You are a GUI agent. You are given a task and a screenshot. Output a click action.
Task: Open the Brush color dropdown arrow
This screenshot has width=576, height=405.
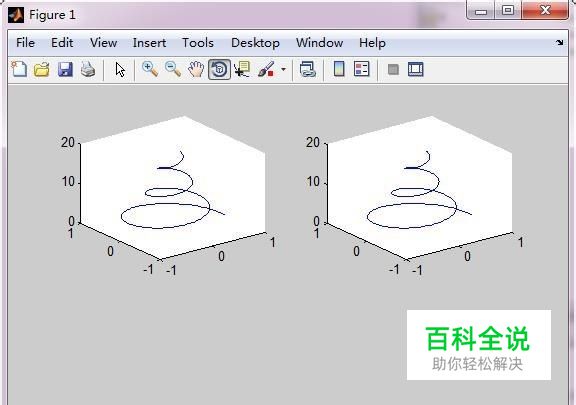tap(283, 69)
